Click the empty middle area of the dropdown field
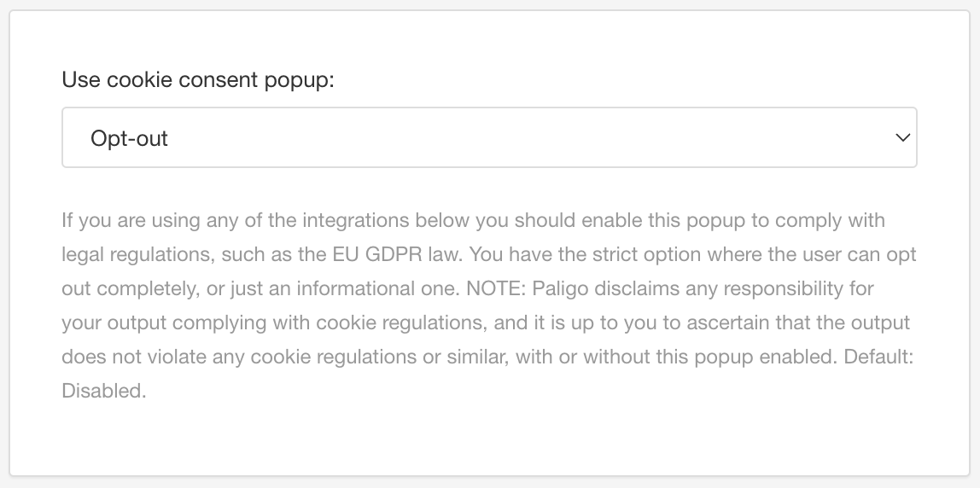The width and height of the screenshot is (980, 488). [512, 137]
